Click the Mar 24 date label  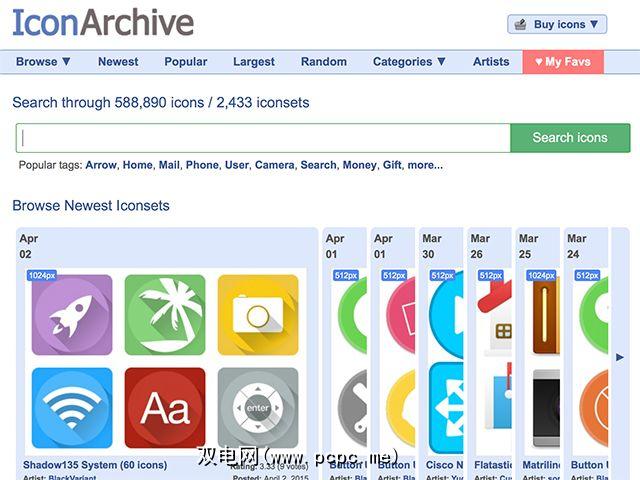point(576,246)
